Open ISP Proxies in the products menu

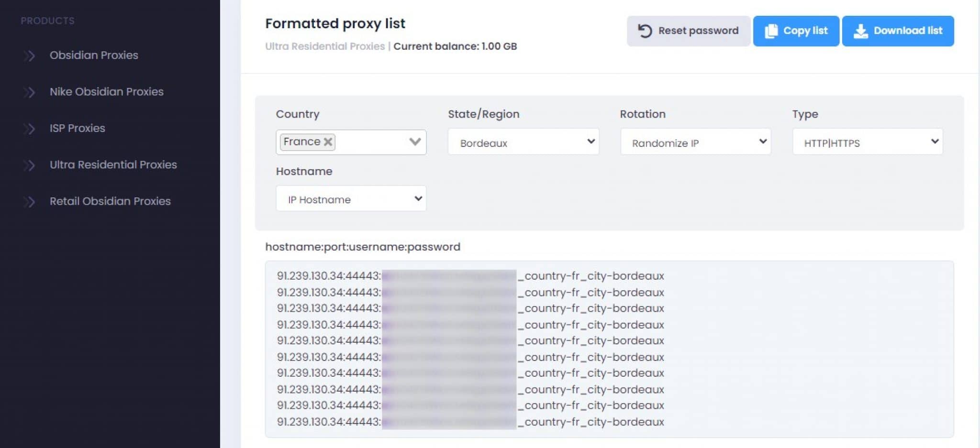[x=78, y=128]
